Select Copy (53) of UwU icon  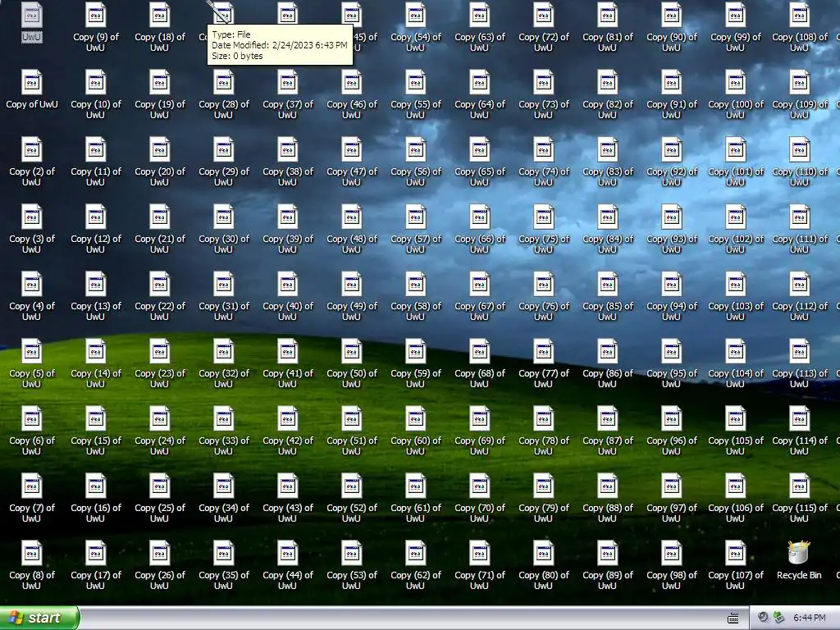point(351,553)
